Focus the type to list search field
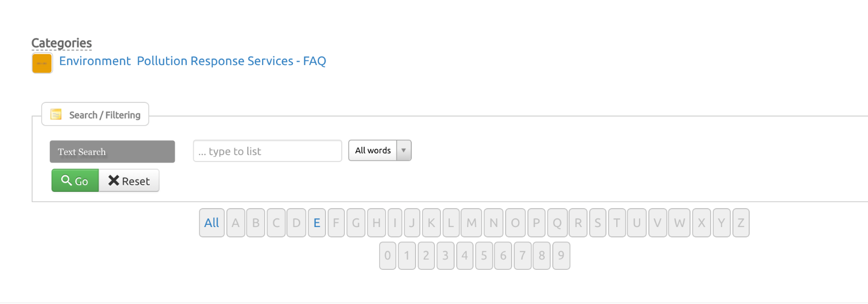868x304 pixels. [267, 151]
